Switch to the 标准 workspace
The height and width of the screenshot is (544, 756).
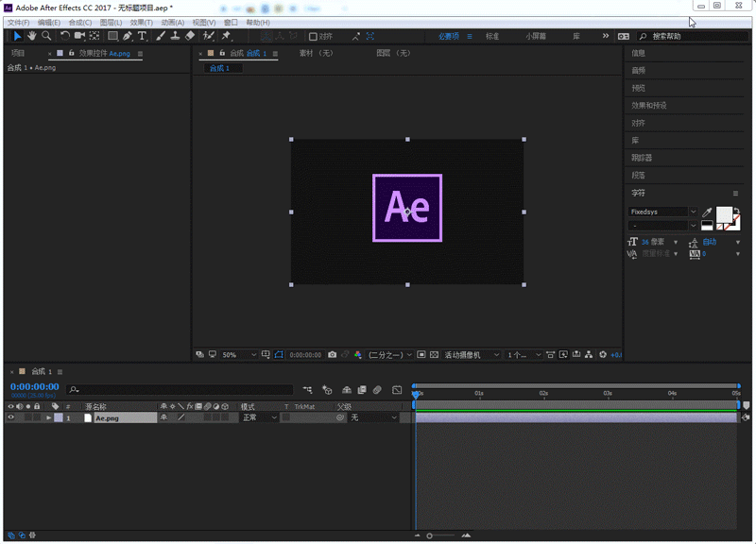492,37
